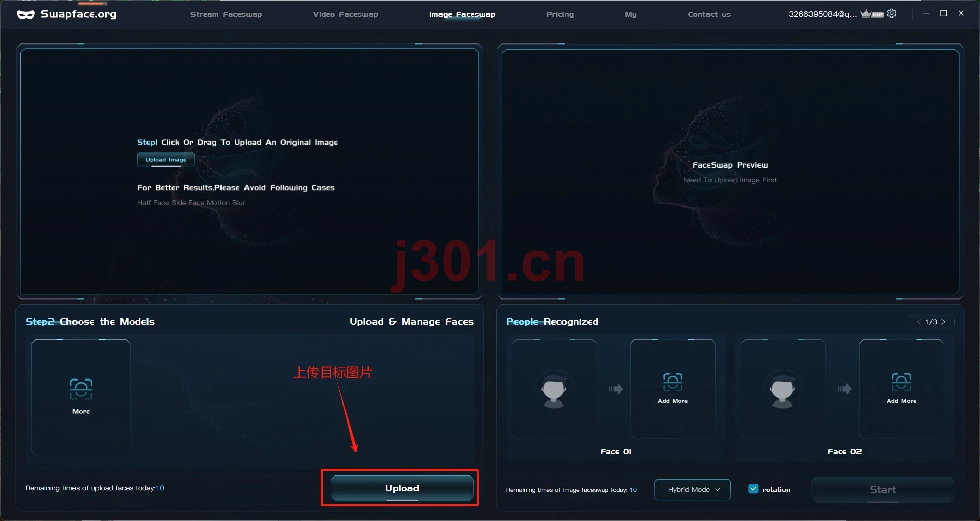The height and width of the screenshot is (521, 980).
Task: Toggle the rotation checkbox
Action: click(x=753, y=489)
